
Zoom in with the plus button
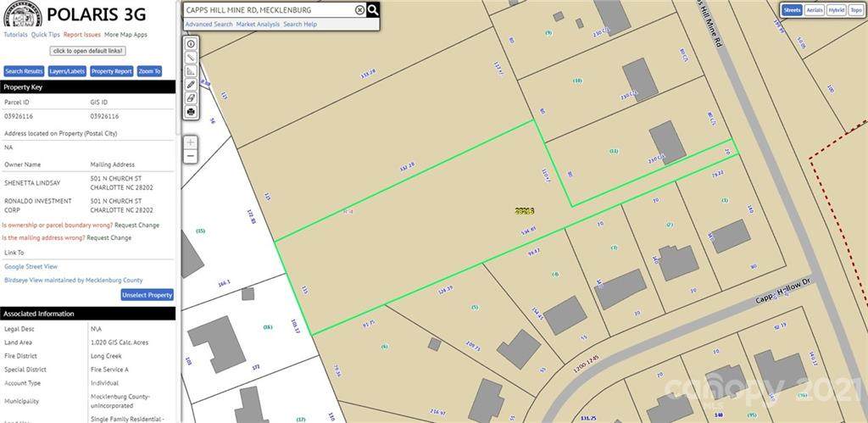click(x=191, y=142)
